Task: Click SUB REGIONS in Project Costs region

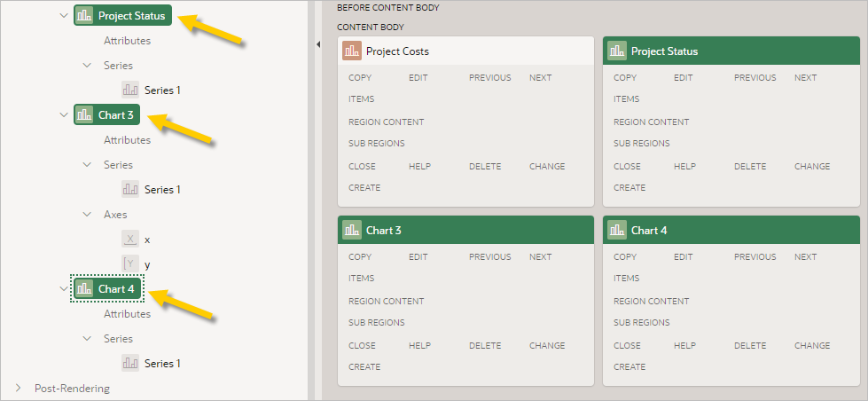Action: (377, 143)
